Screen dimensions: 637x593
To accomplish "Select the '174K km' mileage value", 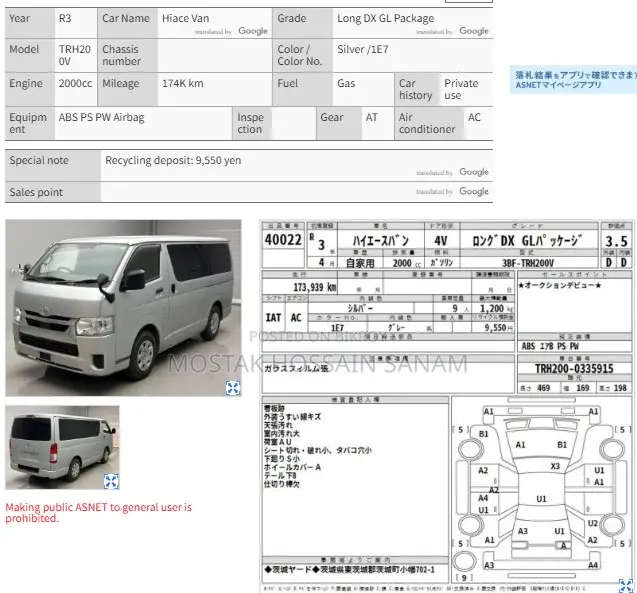I will coord(183,83).
